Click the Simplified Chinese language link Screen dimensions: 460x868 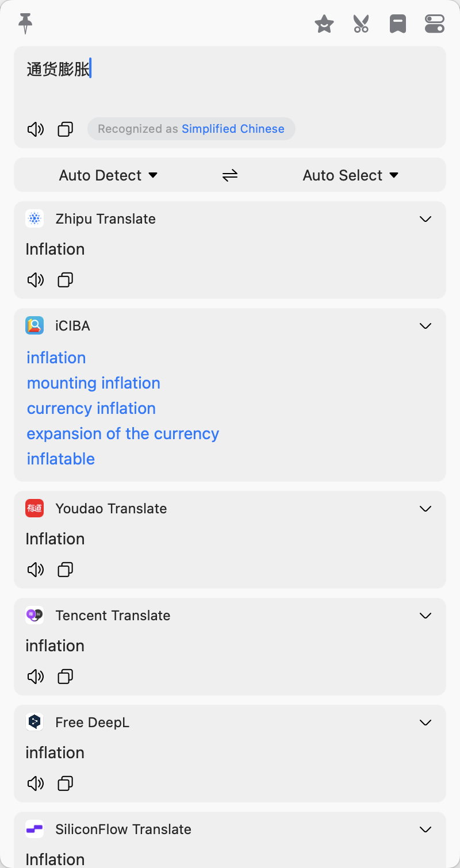pyautogui.click(x=233, y=129)
